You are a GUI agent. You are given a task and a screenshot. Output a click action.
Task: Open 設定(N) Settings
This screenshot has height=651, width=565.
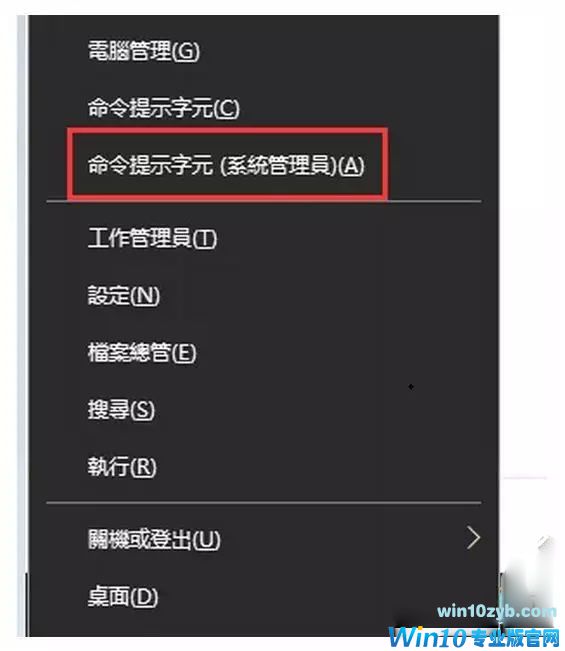tap(124, 296)
